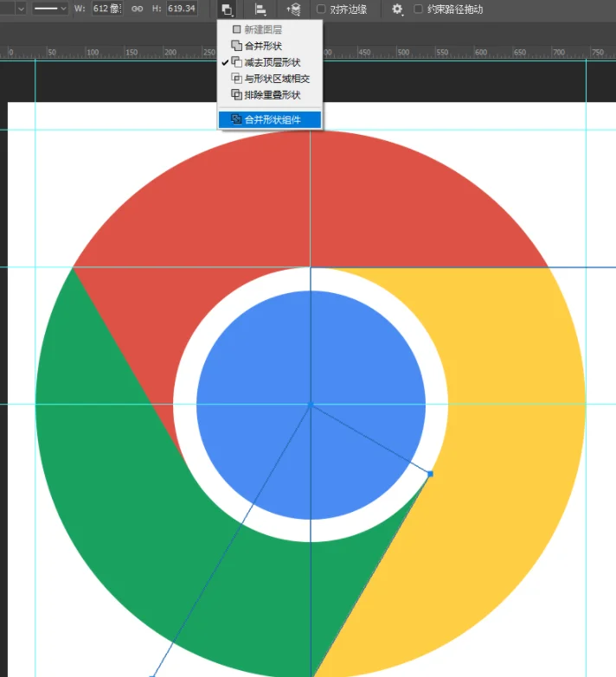Click the horizontal ruler at the 100 mark

point(91,53)
